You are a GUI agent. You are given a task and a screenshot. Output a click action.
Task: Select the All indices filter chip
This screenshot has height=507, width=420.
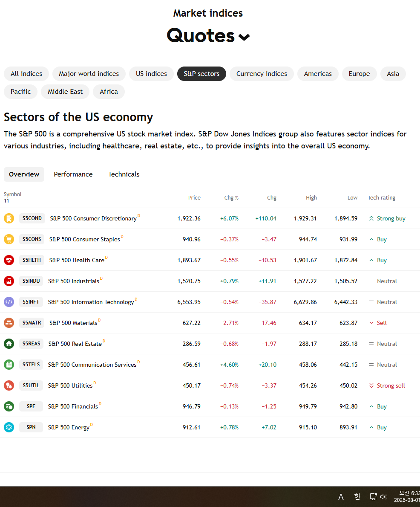pos(26,74)
